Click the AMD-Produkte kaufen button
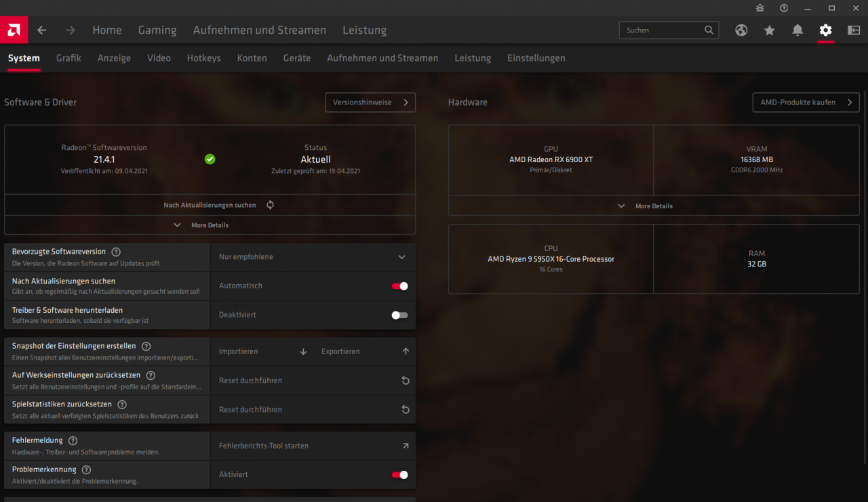Viewport: 868px width, 502px height. click(x=806, y=102)
